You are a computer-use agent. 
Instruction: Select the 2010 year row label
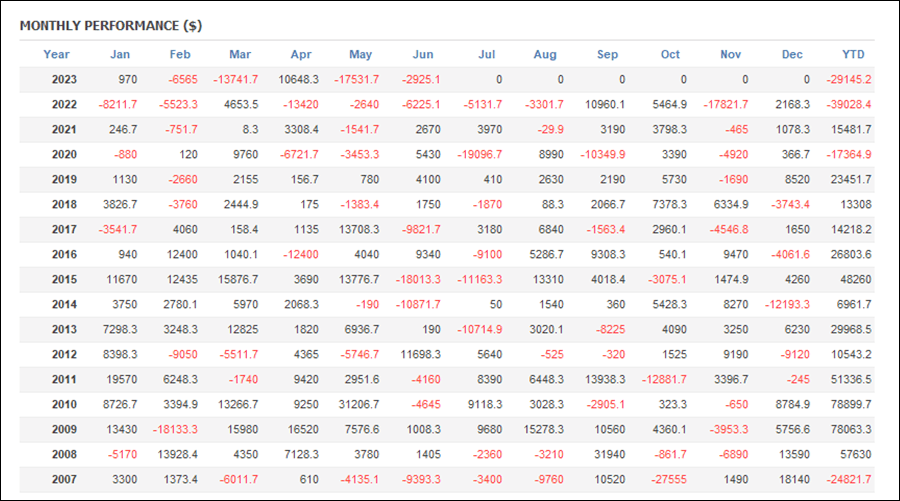tap(64, 404)
